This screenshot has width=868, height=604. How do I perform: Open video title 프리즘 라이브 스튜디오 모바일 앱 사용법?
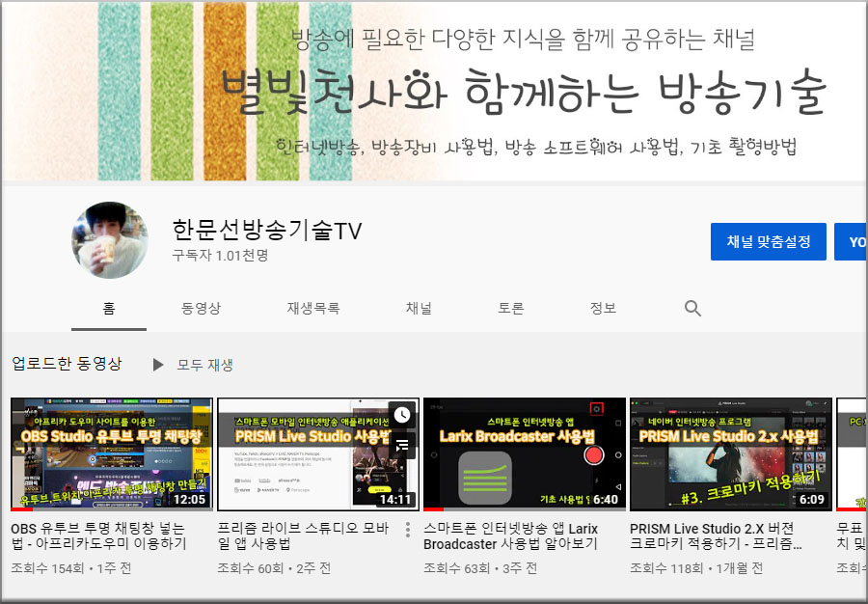click(304, 535)
